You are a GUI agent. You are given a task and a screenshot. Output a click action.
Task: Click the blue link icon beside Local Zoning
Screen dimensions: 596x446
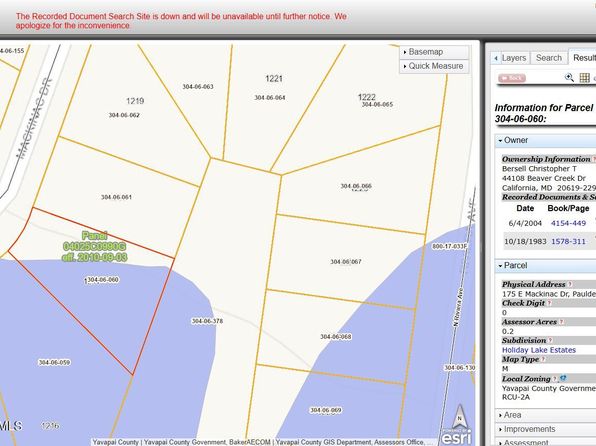click(x=563, y=378)
